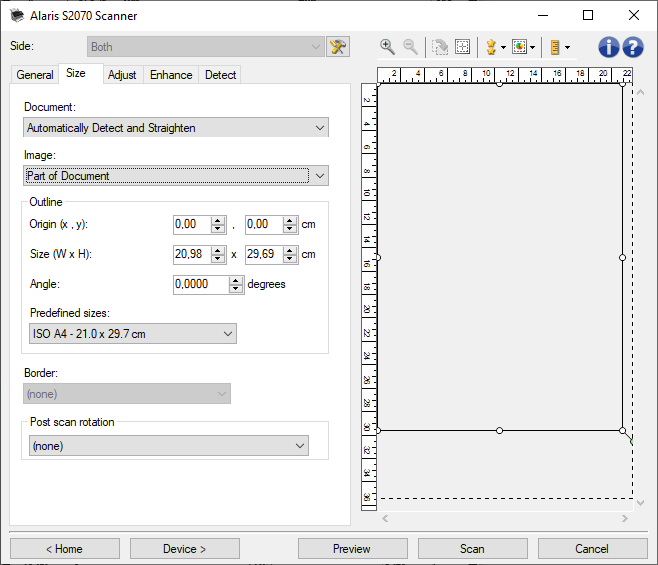Click the advanced image setup tools icon

point(338,47)
